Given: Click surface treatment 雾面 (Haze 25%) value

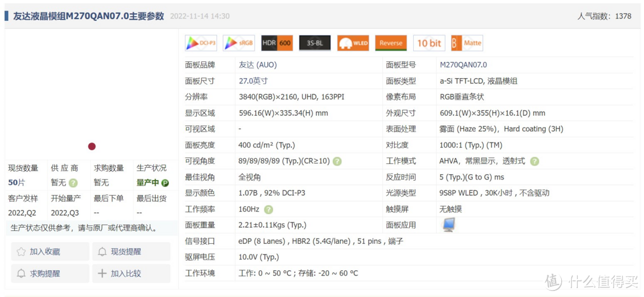Looking at the screenshot, I should pyautogui.click(x=501, y=129).
